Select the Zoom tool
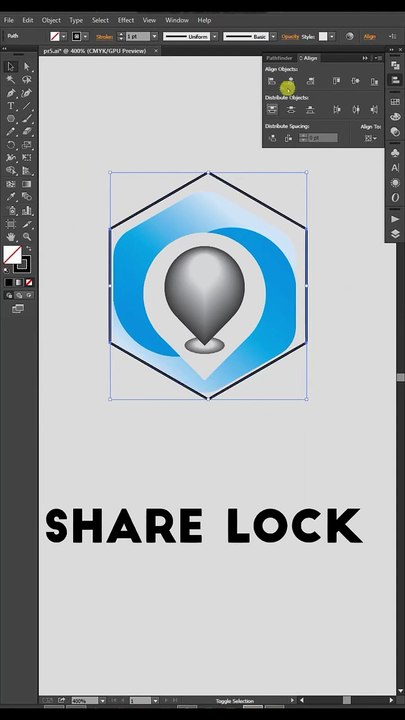405x720 pixels. tap(27, 237)
